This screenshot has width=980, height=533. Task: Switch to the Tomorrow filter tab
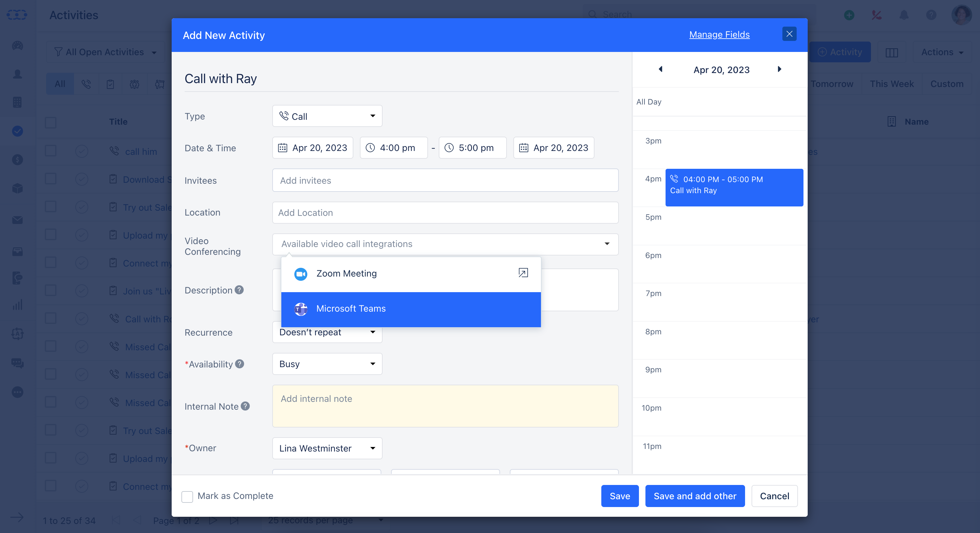[832, 84]
